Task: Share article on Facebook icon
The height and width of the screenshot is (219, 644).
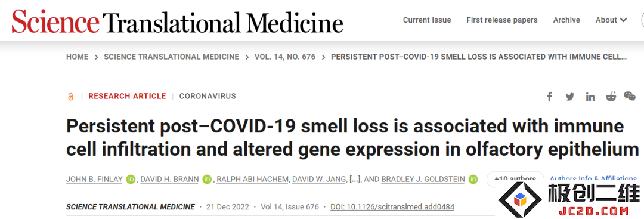Action: (x=549, y=97)
